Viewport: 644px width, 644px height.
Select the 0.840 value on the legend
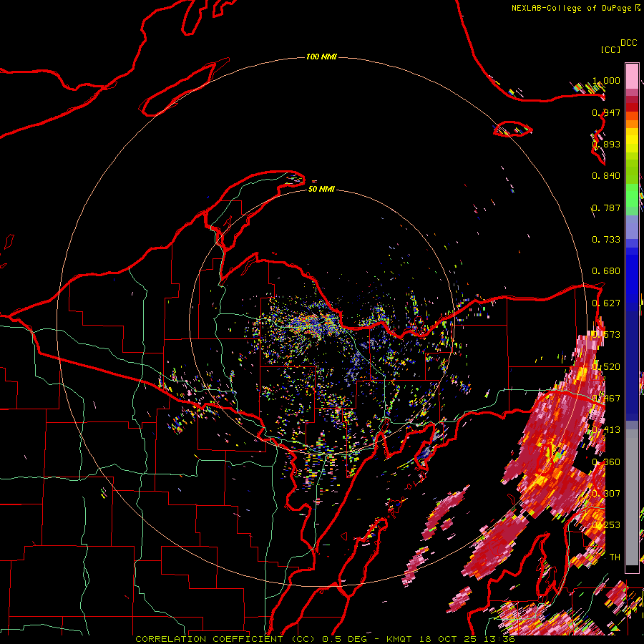click(x=606, y=176)
